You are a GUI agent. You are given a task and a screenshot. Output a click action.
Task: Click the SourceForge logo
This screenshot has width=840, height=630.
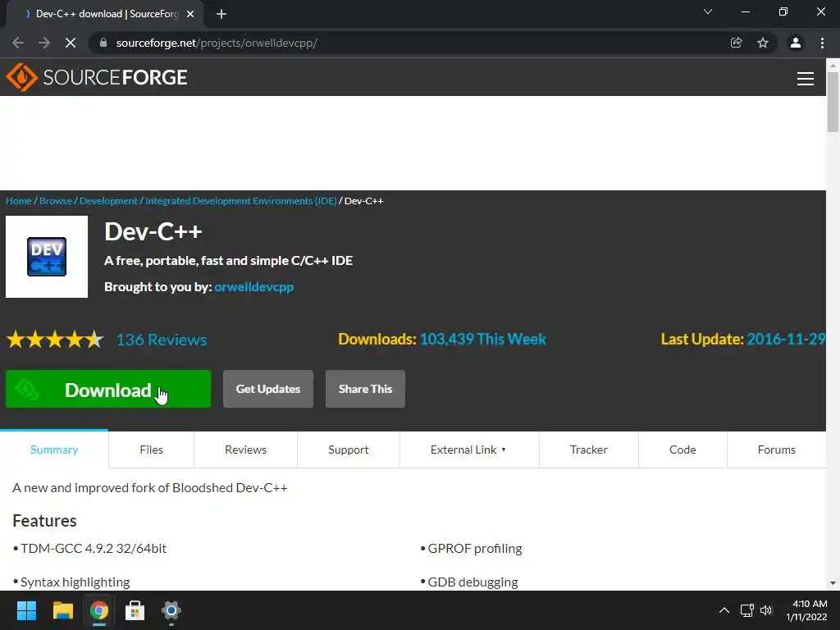click(97, 77)
